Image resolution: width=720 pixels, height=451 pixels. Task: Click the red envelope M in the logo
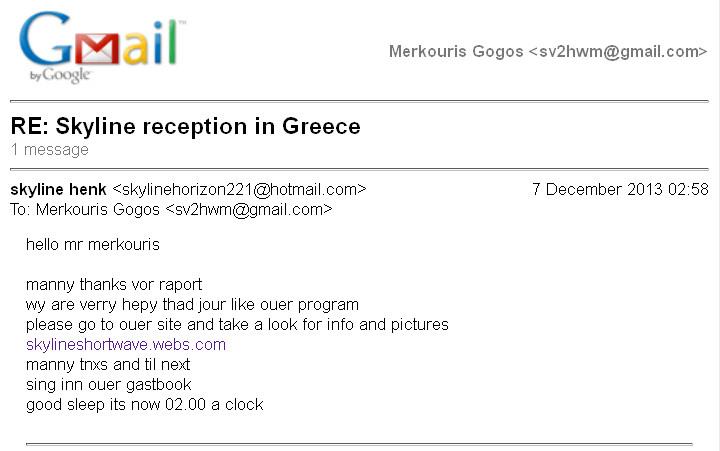tap(97, 49)
